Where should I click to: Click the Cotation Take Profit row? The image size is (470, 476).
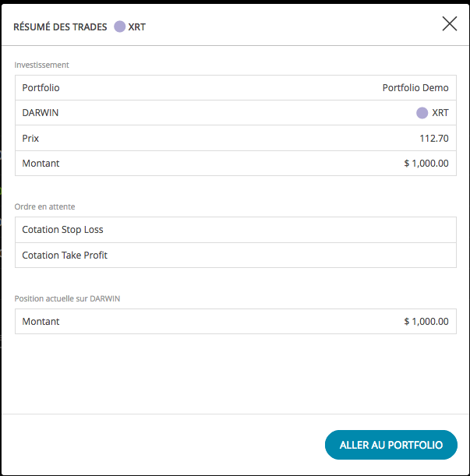pos(235,256)
